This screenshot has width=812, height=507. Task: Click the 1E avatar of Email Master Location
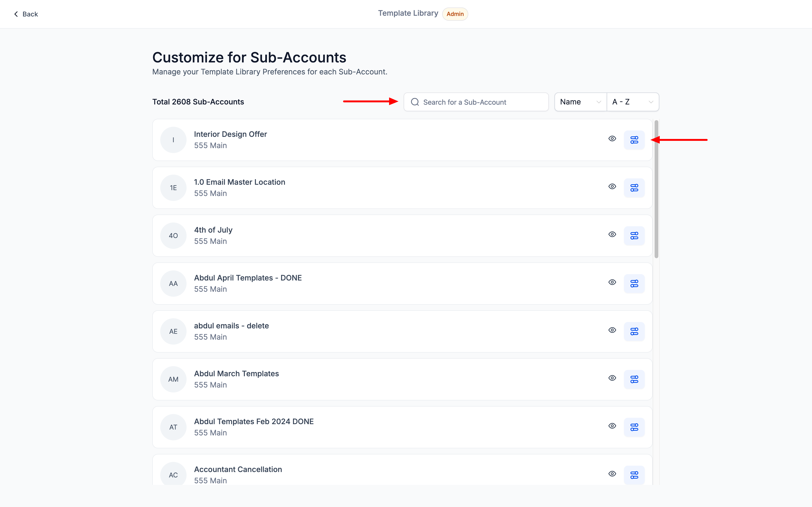click(x=173, y=188)
